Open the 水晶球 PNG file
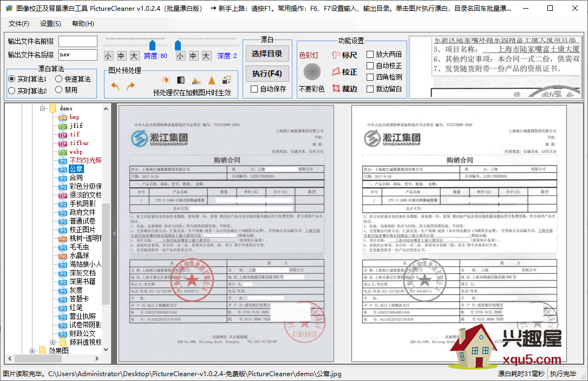The image size is (588, 381). tap(80, 255)
